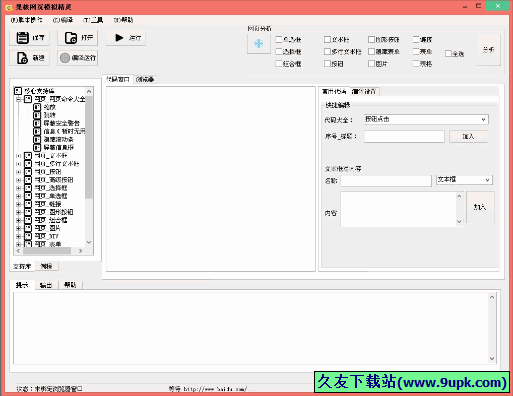Expand the 网页_图片按钮 tree node
Screen dimensions: 513x396
point(19,212)
